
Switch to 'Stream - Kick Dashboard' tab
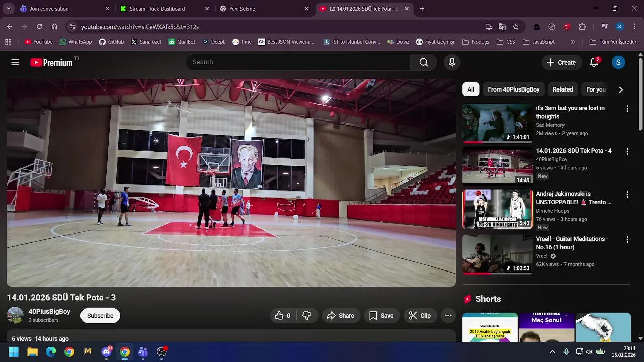tap(164, 9)
